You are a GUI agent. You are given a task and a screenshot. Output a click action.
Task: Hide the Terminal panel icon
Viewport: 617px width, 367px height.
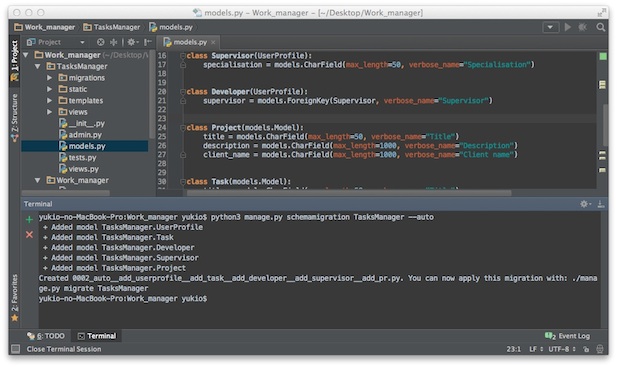[x=600, y=204]
